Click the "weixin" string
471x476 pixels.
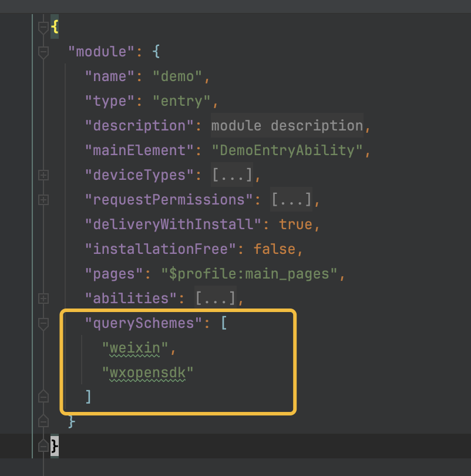click(x=134, y=348)
